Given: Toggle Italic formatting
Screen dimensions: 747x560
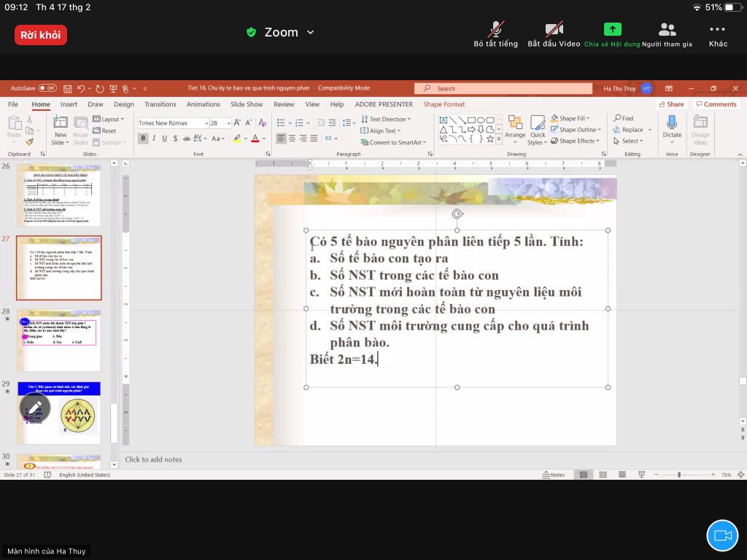Looking at the screenshot, I should [x=154, y=138].
